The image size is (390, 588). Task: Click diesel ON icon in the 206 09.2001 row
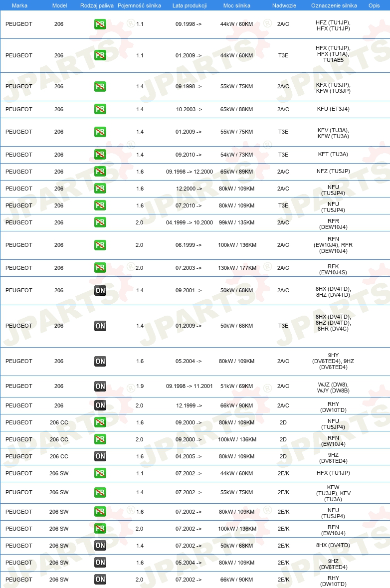pyautogui.click(x=100, y=290)
